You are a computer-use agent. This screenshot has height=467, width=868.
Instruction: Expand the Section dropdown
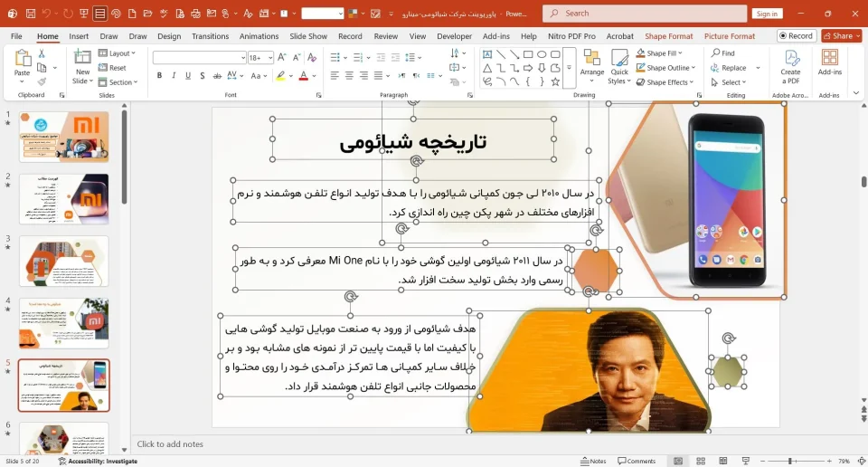(x=118, y=82)
